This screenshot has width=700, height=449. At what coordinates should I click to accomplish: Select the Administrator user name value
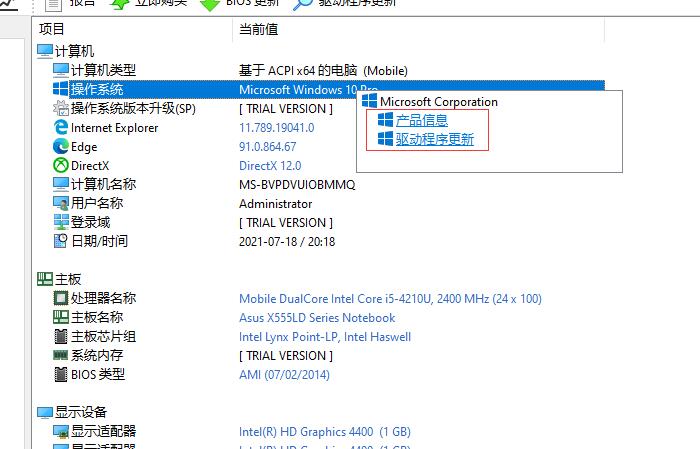coord(275,204)
